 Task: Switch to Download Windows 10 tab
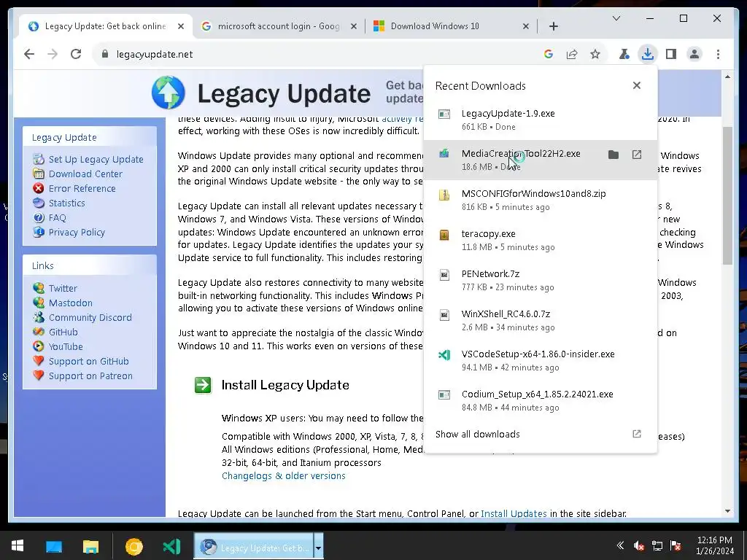click(x=450, y=26)
